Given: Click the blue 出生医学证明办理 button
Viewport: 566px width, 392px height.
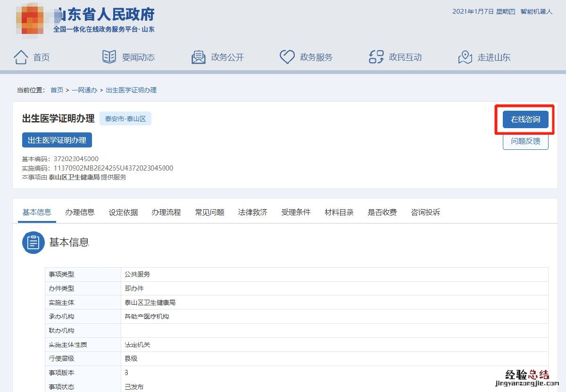Looking at the screenshot, I should [57, 140].
